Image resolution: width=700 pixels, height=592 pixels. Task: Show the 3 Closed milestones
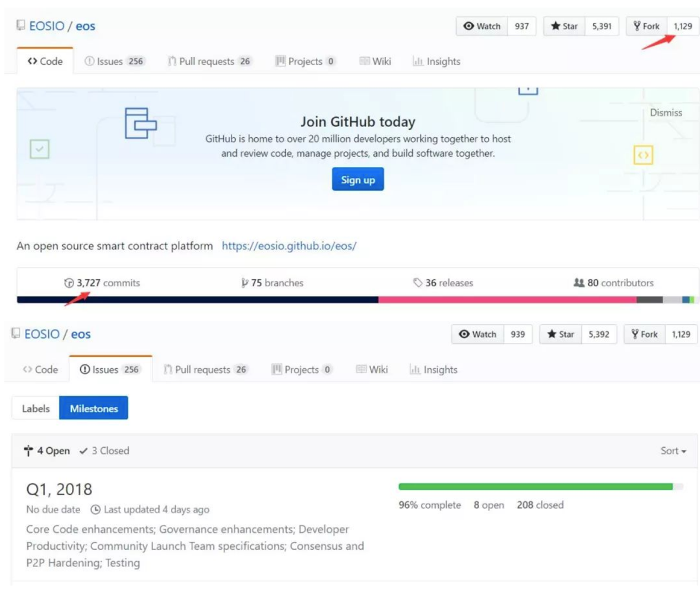pyautogui.click(x=104, y=451)
